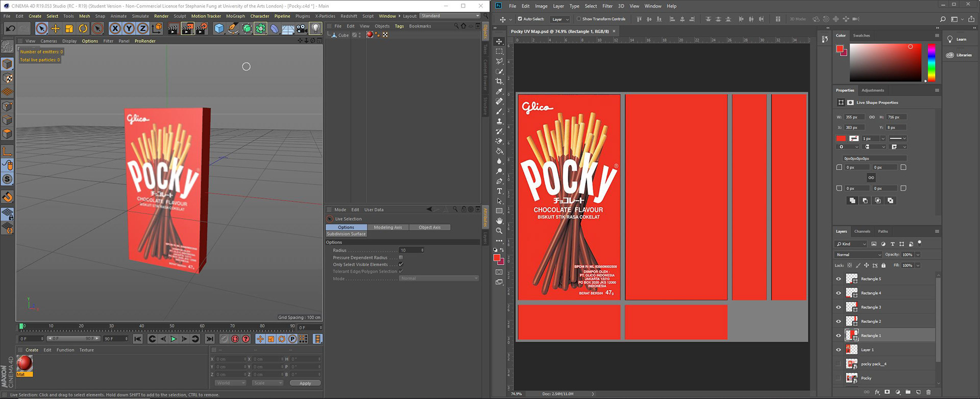Open the Fill percentage dropdown arrow
Image resolution: width=980 pixels, height=399 pixels.
pos(918,265)
